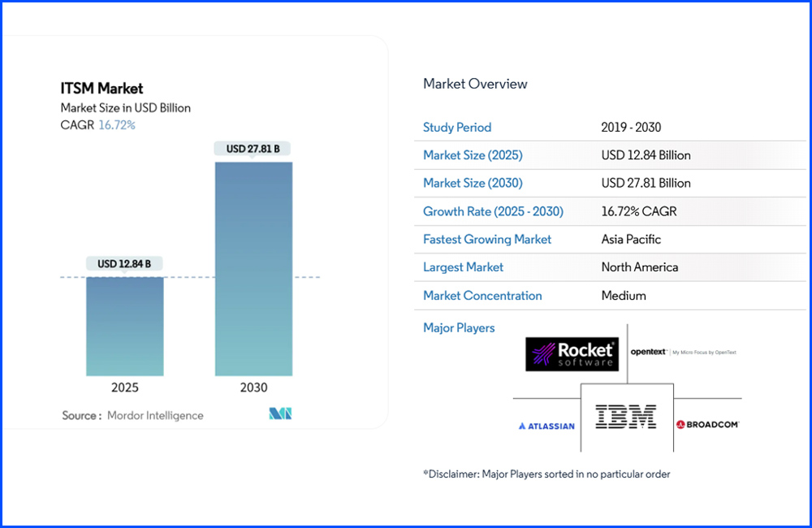Click the USD 27.81 B bar label
Image resolution: width=812 pixels, height=528 pixels.
[253, 149]
